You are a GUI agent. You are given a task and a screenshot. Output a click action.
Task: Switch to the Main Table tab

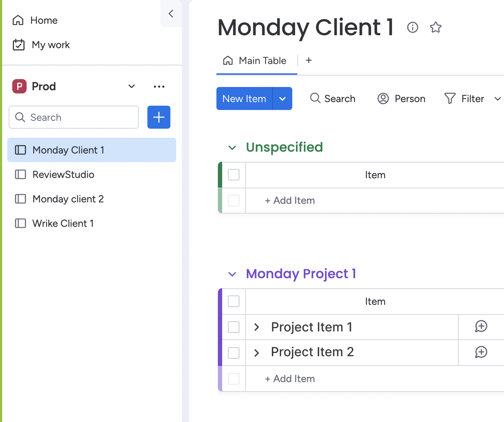point(256,61)
